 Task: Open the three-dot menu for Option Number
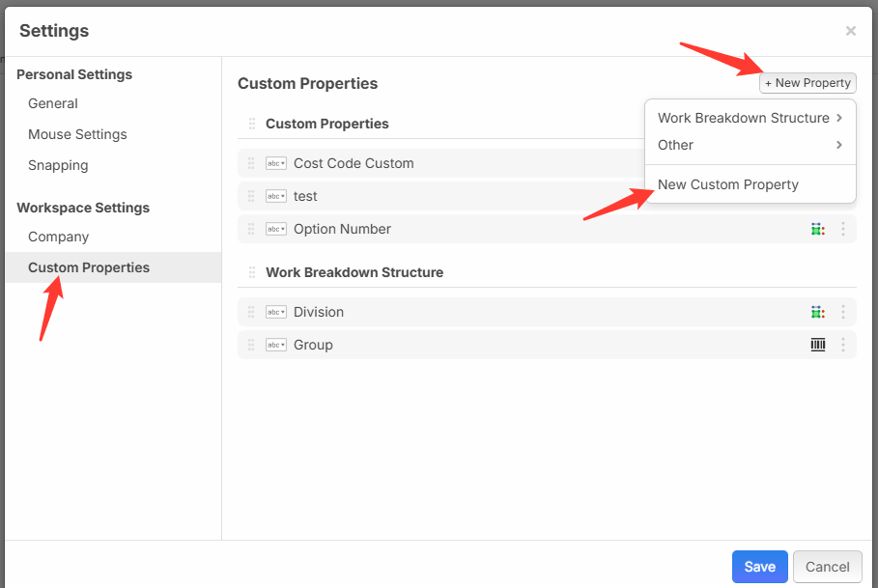(842, 229)
